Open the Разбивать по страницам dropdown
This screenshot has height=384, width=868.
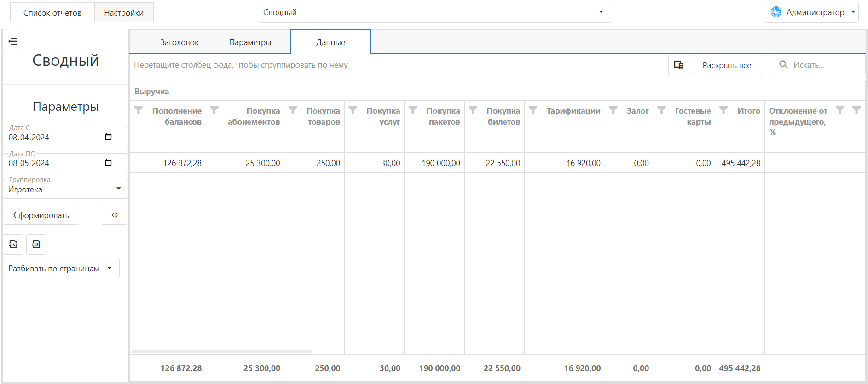tap(61, 268)
